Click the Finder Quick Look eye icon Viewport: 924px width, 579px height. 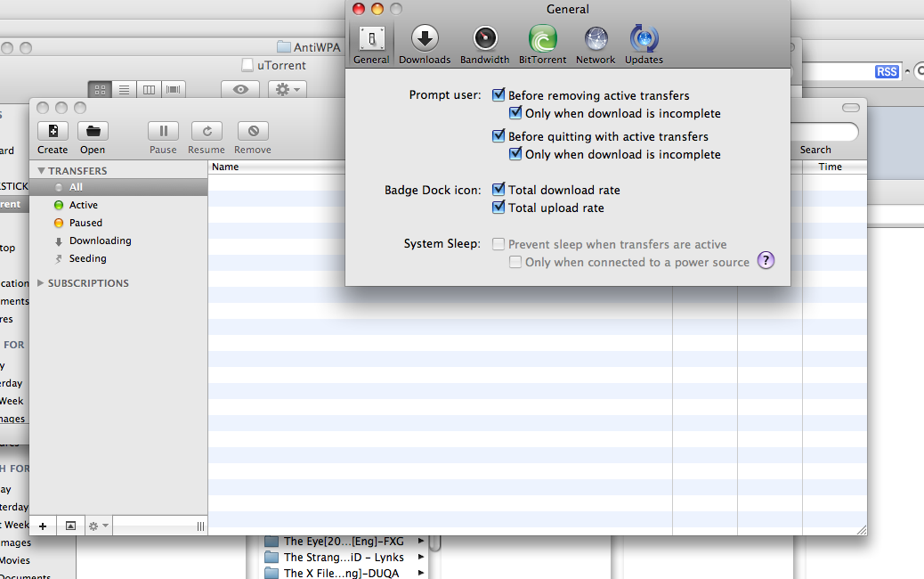[x=240, y=90]
